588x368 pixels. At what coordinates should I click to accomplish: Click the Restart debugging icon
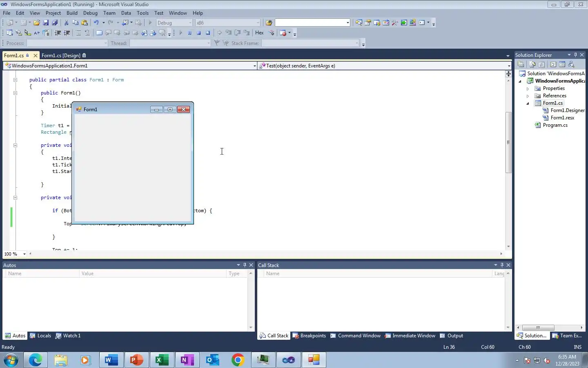pyautogui.click(x=207, y=33)
